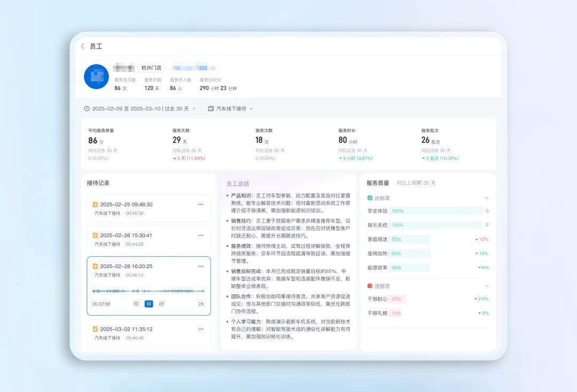Click the red alert icon beside 违规项
Viewport: 577px width, 392px height.
(370, 286)
